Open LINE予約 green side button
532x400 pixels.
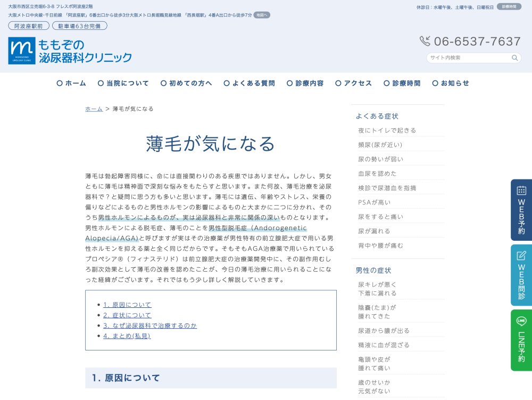pyautogui.click(x=521, y=340)
